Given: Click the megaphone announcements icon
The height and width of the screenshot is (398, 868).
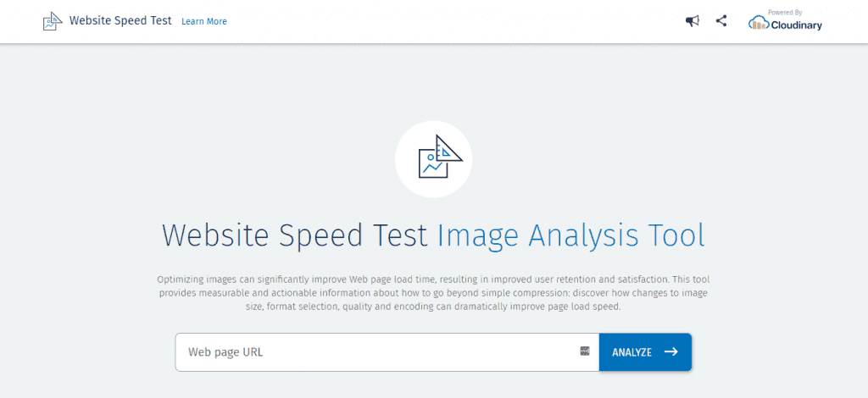Looking at the screenshot, I should (692, 21).
